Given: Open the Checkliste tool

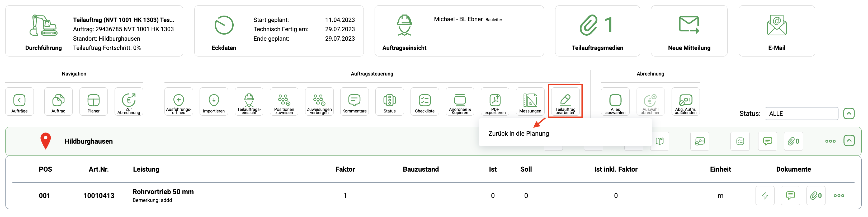Looking at the screenshot, I should [x=424, y=101].
